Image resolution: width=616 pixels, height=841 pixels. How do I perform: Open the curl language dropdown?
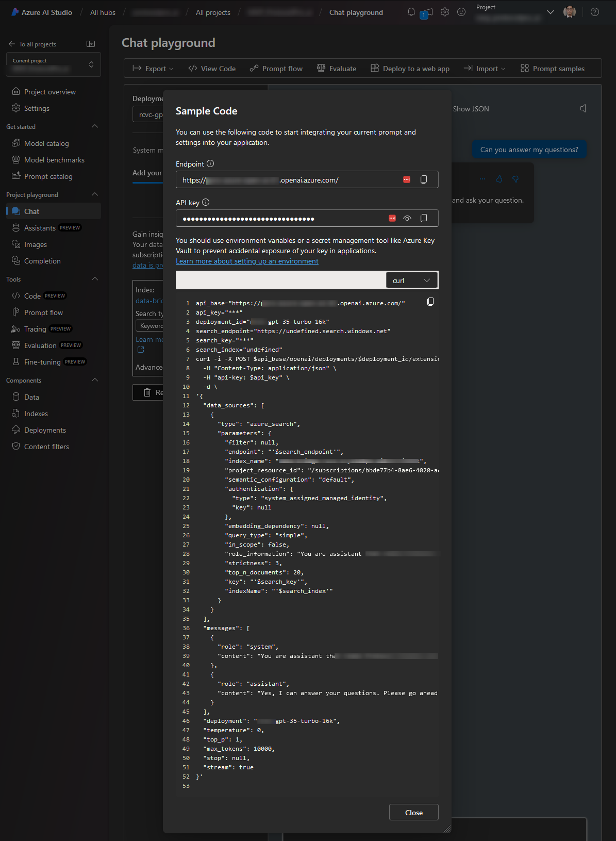(x=412, y=281)
